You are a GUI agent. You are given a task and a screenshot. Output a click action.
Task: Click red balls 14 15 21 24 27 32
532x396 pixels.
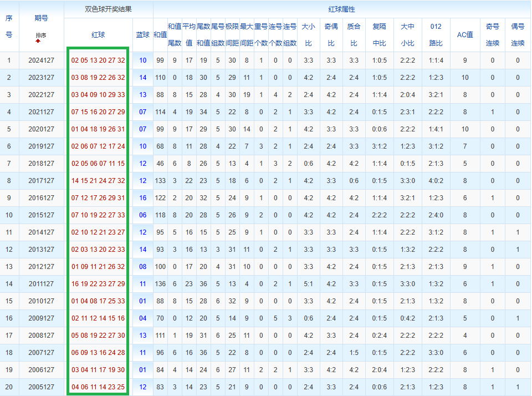click(x=98, y=181)
